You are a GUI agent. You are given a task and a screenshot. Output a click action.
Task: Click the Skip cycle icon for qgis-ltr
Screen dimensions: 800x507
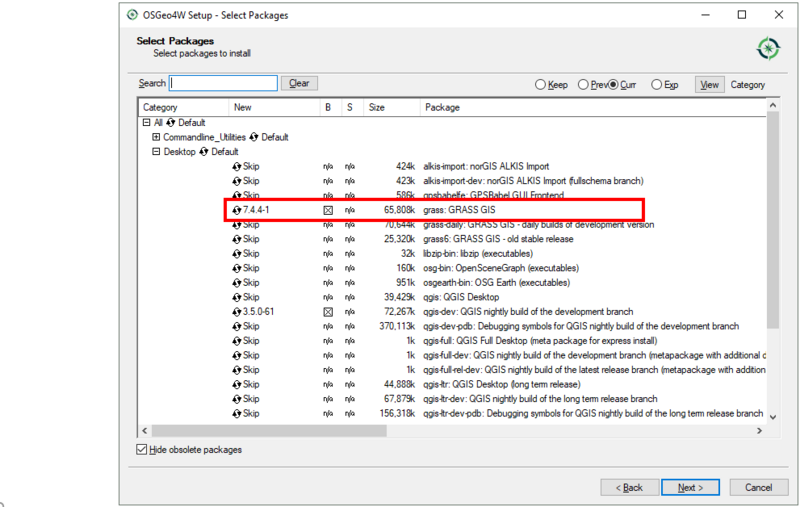237,385
